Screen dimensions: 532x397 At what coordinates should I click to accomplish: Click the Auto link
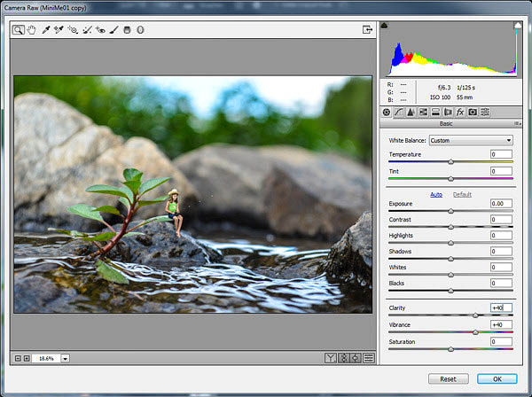(436, 194)
